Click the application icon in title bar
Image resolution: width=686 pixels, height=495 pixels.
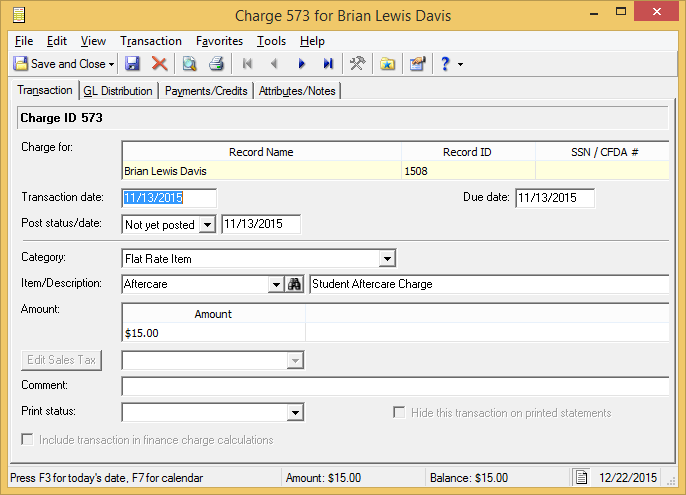19,15
